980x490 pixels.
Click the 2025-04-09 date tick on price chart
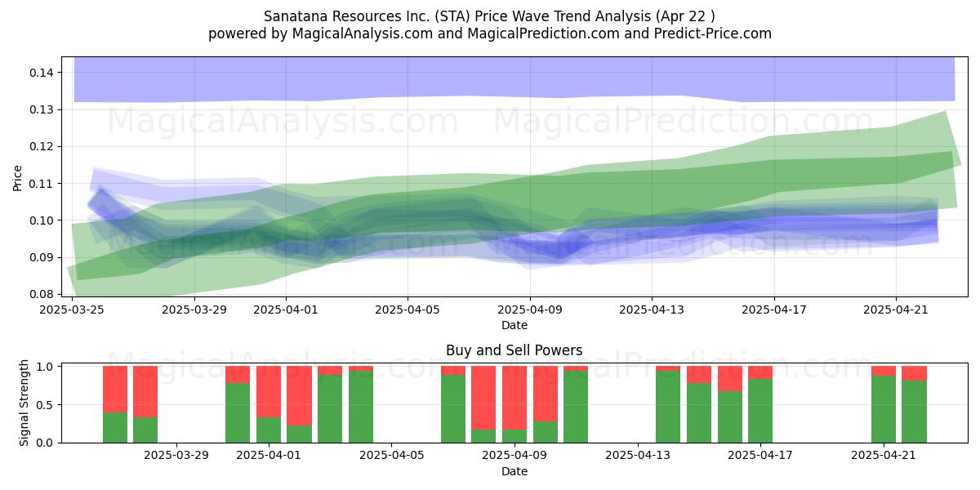530,310
